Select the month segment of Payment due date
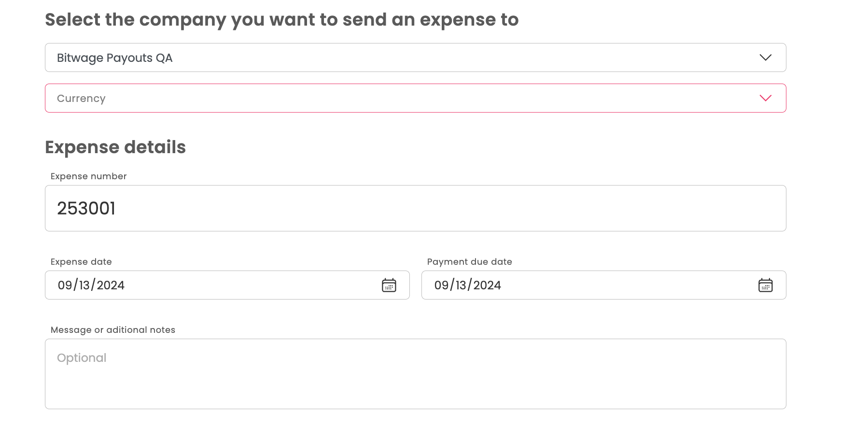The height and width of the screenshot is (429, 868). pos(441,285)
